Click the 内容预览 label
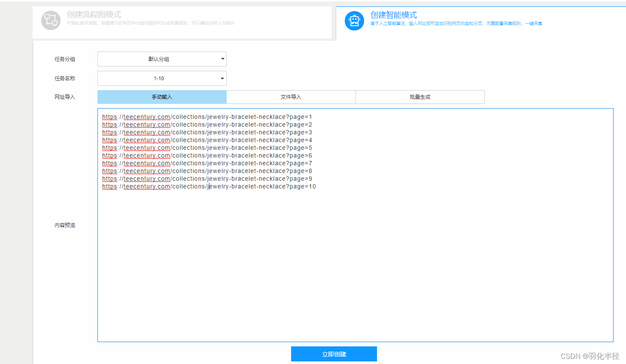The image size is (626, 364). tap(65, 225)
